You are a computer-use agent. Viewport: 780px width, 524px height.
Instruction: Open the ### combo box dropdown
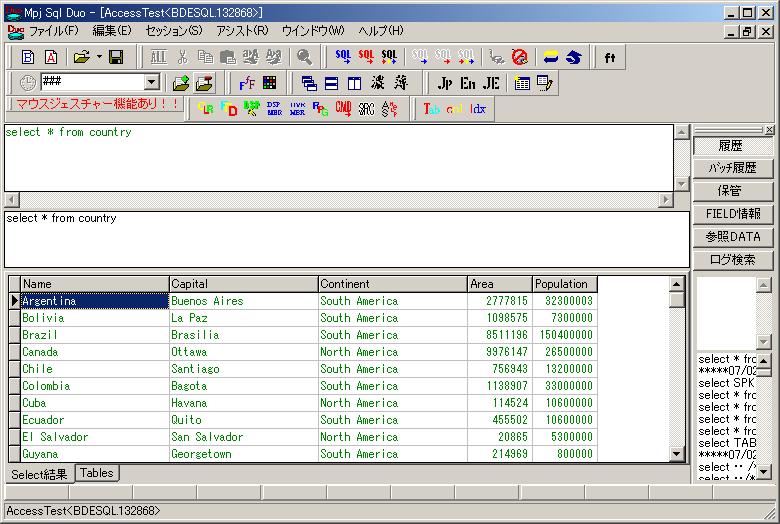coord(151,82)
